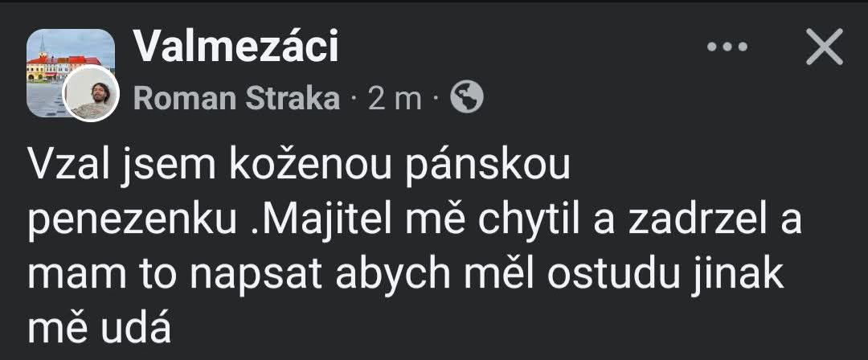Click the '2 m' post timestamp
Image resolution: width=868 pixels, height=360 pixels.
pyautogui.click(x=395, y=98)
